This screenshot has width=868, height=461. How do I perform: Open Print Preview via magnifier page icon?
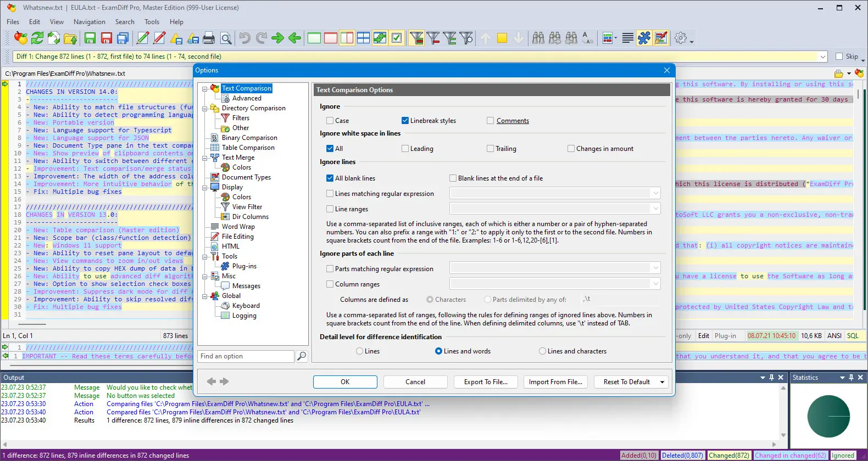226,38
